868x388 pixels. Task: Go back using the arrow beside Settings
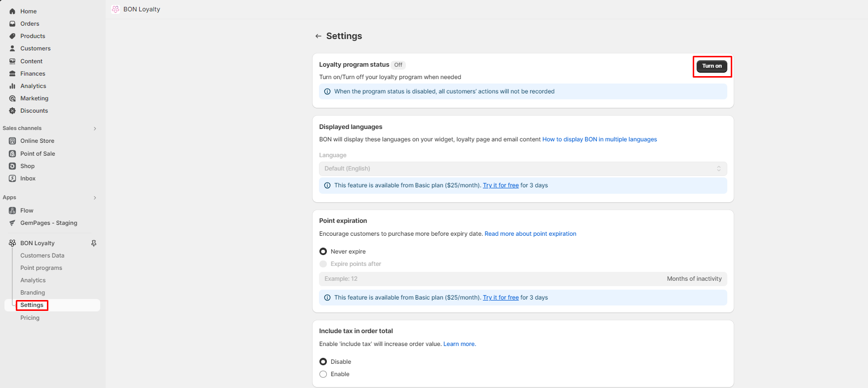(318, 36)
